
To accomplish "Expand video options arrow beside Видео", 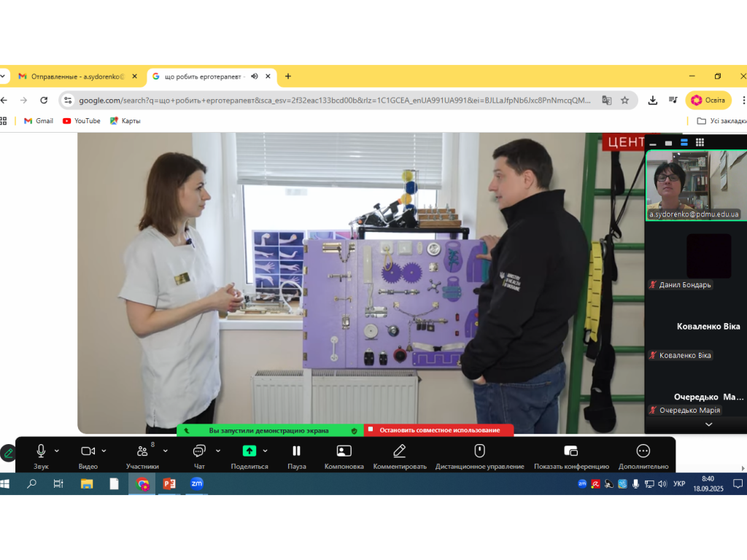I will [x=104, y=451].
